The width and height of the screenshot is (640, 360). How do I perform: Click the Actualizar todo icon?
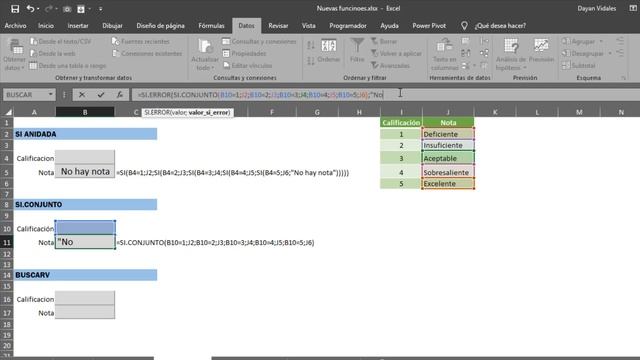(205, 47)
